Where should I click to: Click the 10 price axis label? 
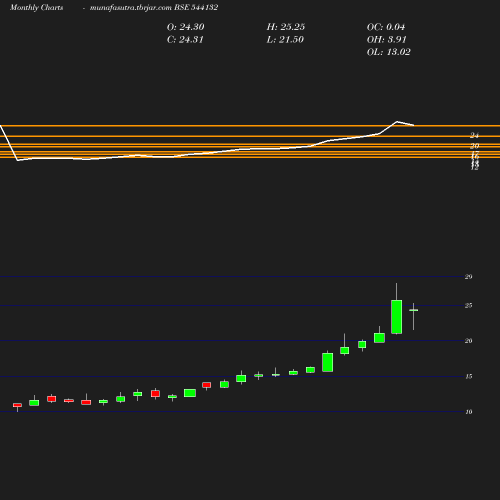point(469,412)
